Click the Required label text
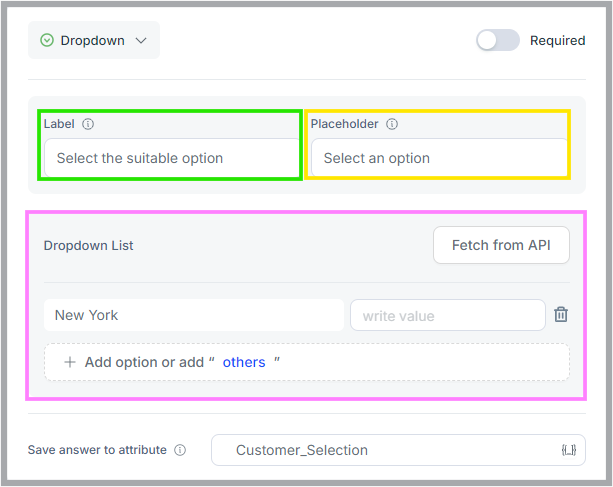 pos(557,41)
